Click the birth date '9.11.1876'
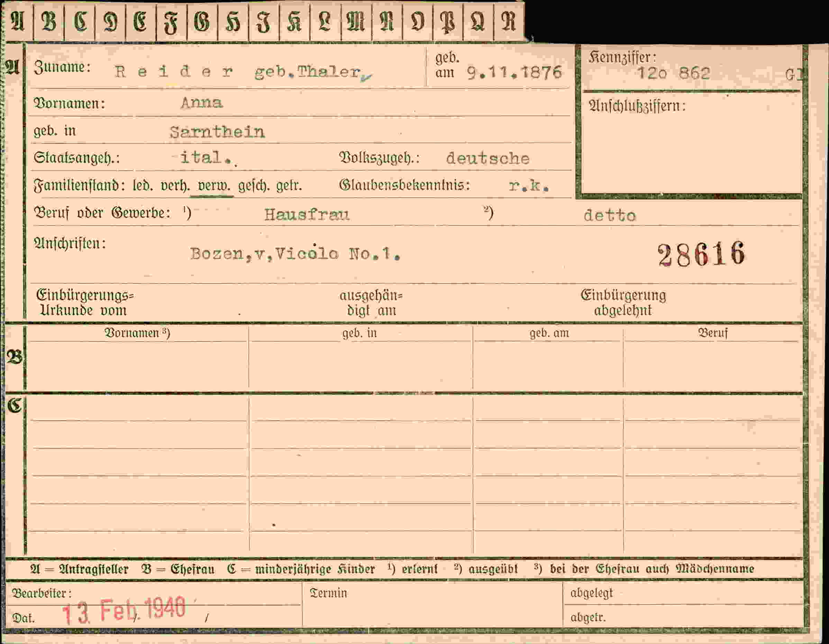The width and height of the screenshot is (829, 644). point(514,72)
